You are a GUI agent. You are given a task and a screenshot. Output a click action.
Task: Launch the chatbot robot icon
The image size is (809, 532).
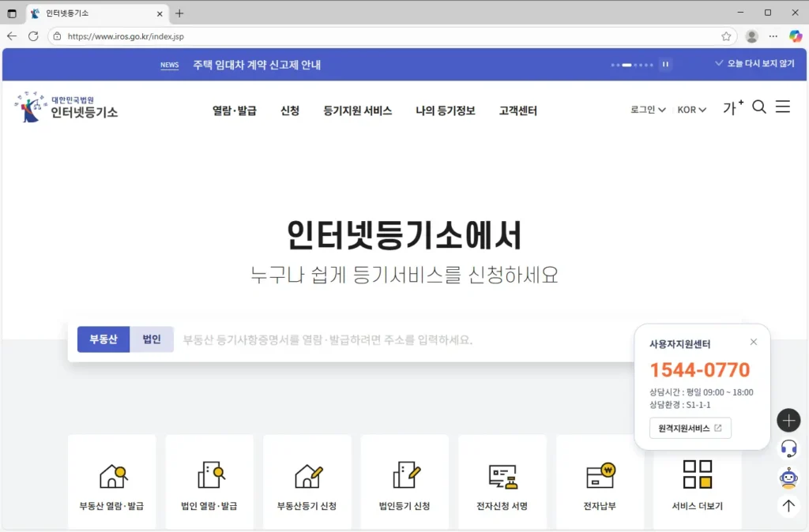pyautogui.click(x=788, y=477)
